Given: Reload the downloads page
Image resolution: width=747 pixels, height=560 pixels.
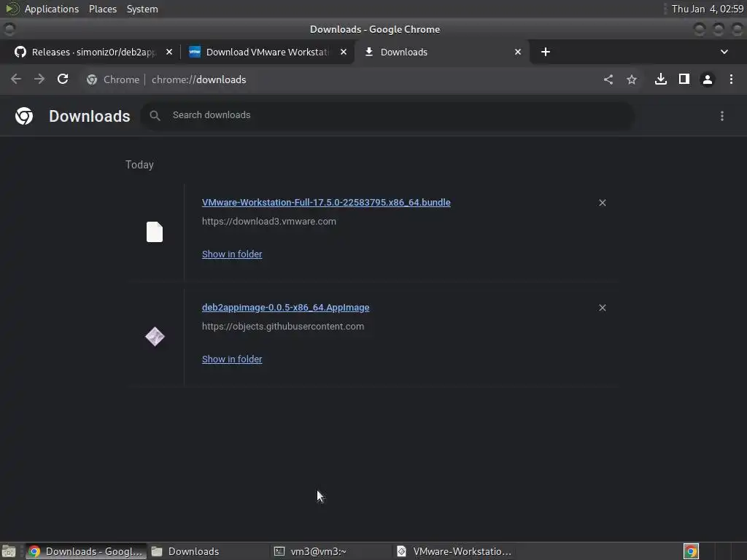Looking at the screenshot, I should [x=63, y=79].
